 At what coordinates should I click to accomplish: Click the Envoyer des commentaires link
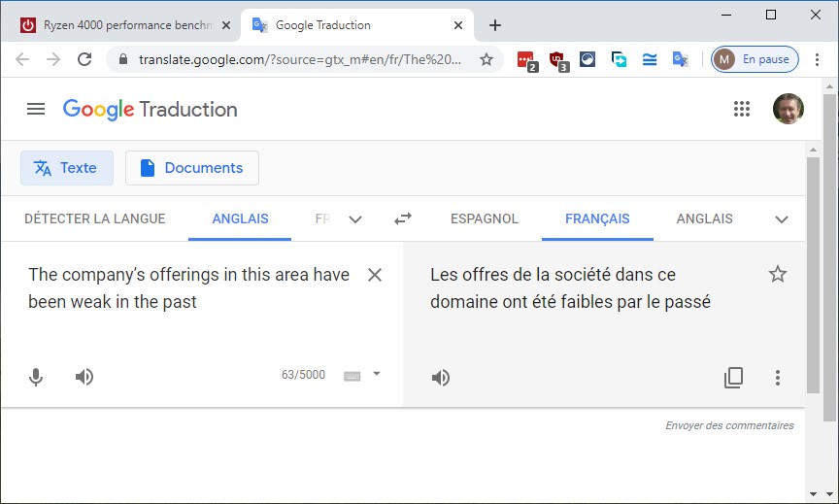click(729, 425)
